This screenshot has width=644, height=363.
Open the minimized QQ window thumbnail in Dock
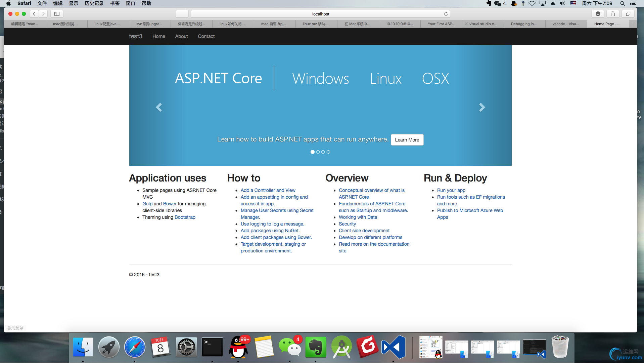point(431,347)
